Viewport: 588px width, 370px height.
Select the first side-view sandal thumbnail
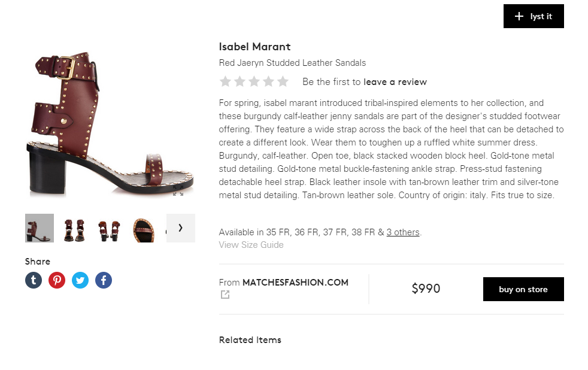pos(40,228)
